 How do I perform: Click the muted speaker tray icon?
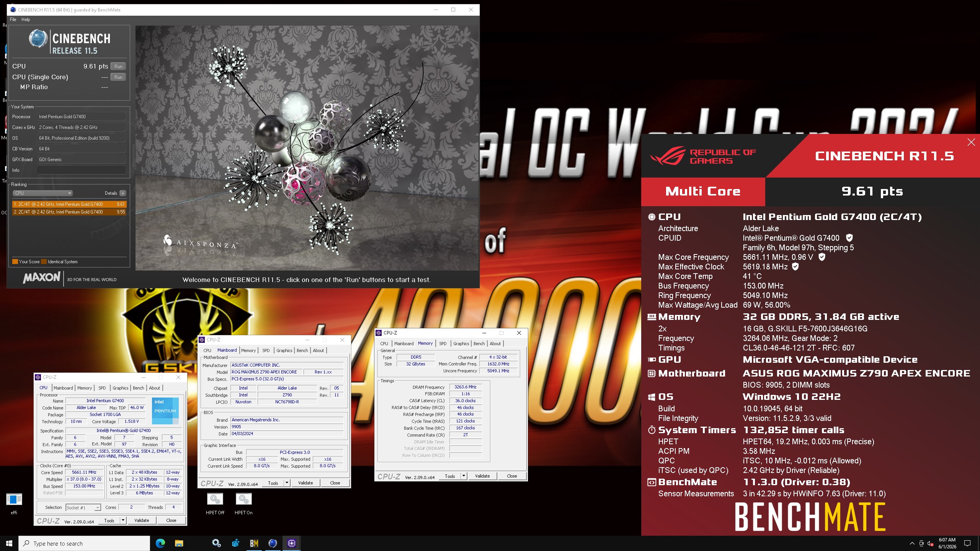pos(930,544)
